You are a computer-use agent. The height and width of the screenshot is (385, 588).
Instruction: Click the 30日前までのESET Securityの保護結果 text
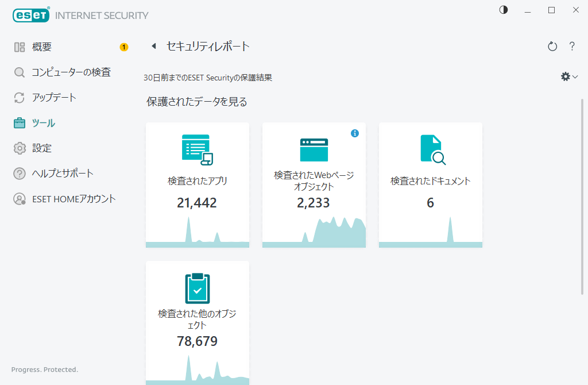coord(208,78)
